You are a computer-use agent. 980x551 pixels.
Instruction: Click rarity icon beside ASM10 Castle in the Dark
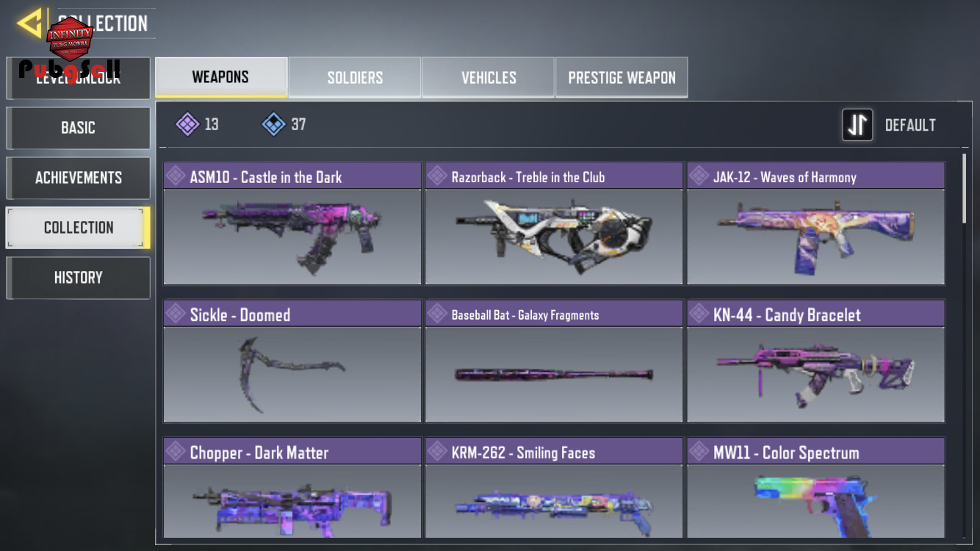pyautogui.click(x=176, y=176)
